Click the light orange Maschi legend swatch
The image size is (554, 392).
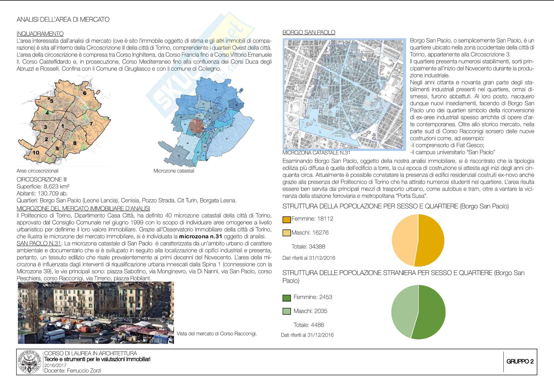[x=286, y=233]
